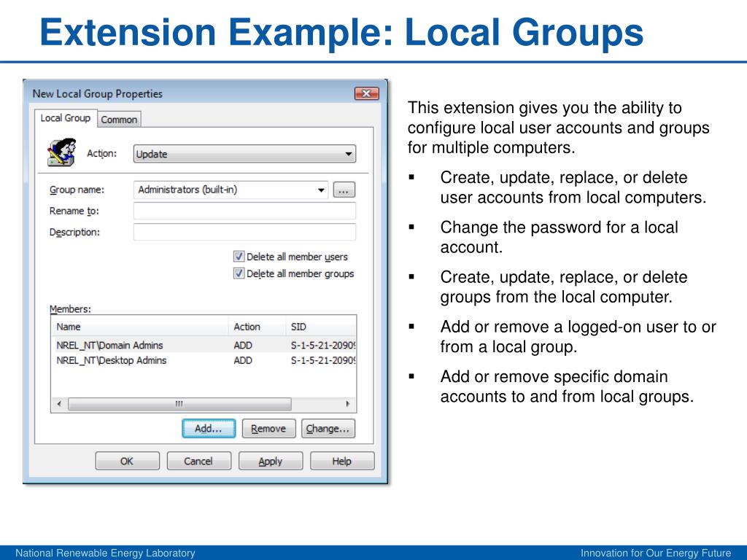Image resolution: width=747 pixels, height=560 pixels.
Task: Select the NREL_NT\Domain Admins member row
Action: pos(204,345)
